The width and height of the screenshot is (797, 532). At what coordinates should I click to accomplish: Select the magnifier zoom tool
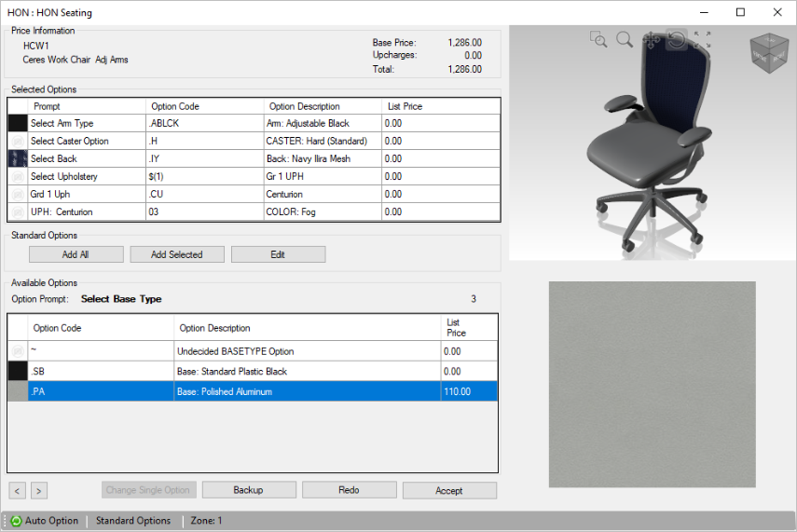(625, 39)
